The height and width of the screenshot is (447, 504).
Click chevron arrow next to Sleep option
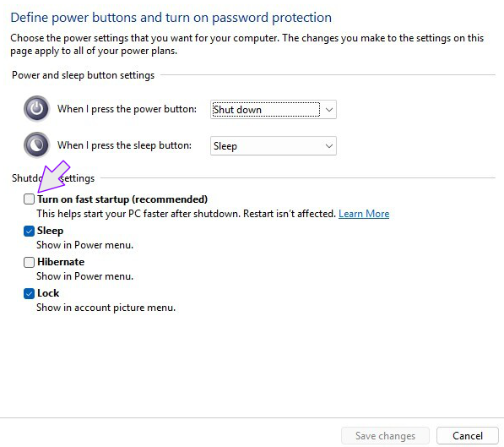click(x=328, y=146)
